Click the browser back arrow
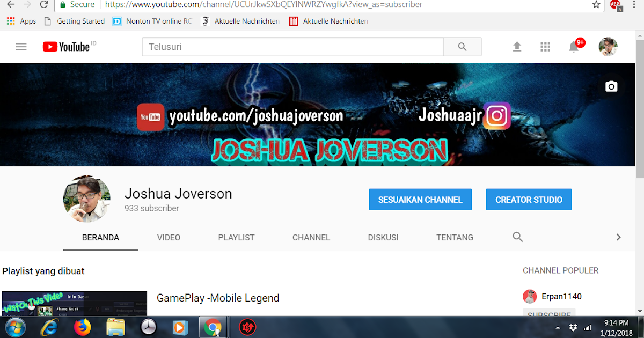This screenshot has width=644, height=338. pyautogui.click(x=10, y=4)
